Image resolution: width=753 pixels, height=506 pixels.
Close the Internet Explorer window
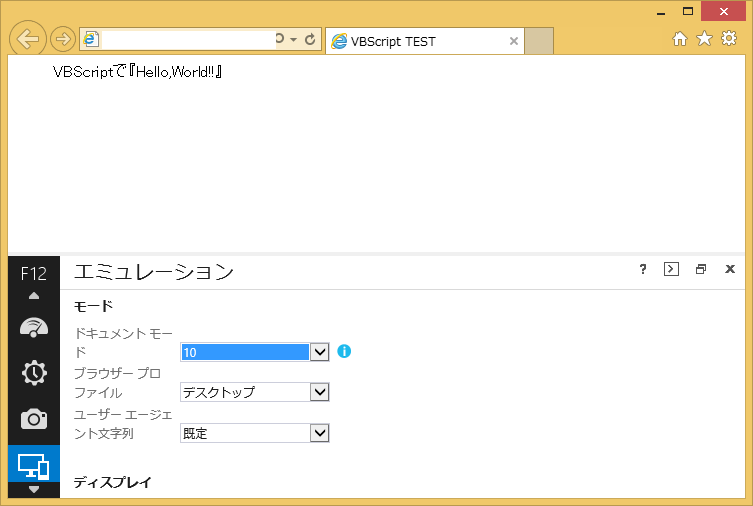[724, 12]
